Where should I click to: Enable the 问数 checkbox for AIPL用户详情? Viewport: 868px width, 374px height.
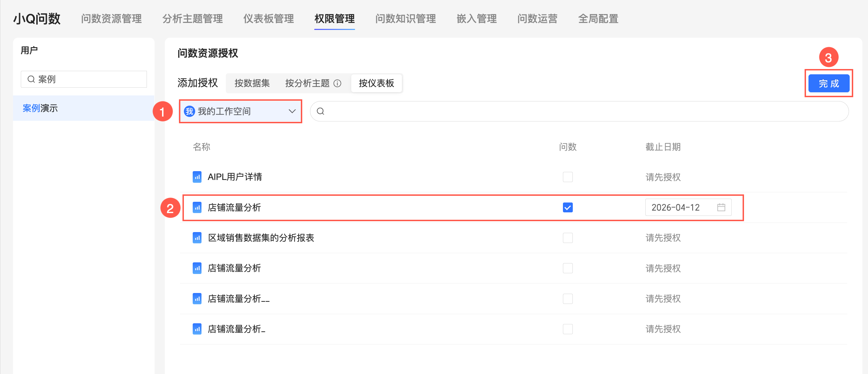pos(568,177)
